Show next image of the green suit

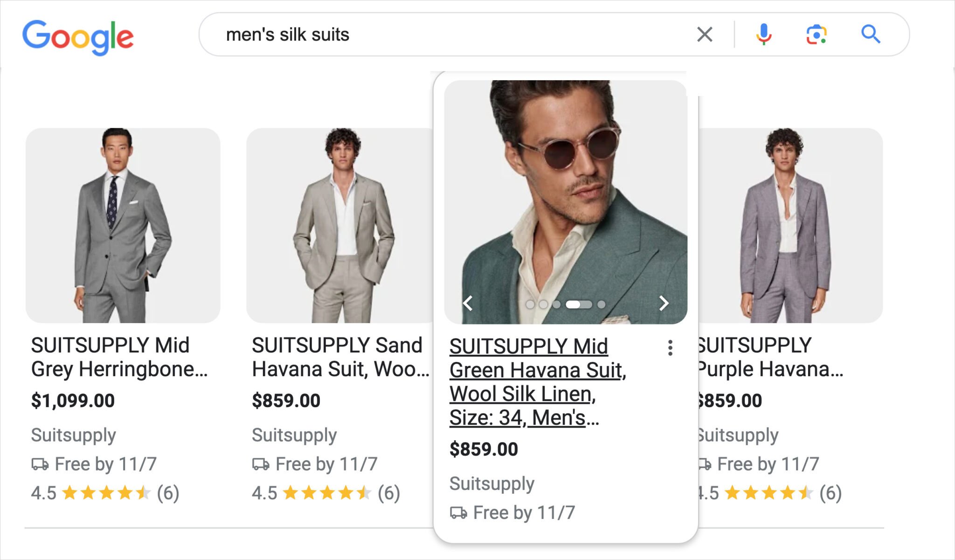(x=664, y=303)
